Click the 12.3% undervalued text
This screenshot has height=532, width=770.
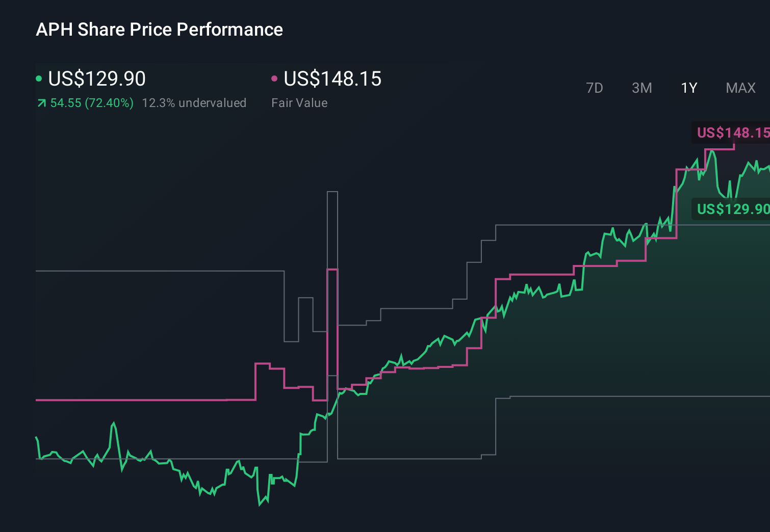194,103
